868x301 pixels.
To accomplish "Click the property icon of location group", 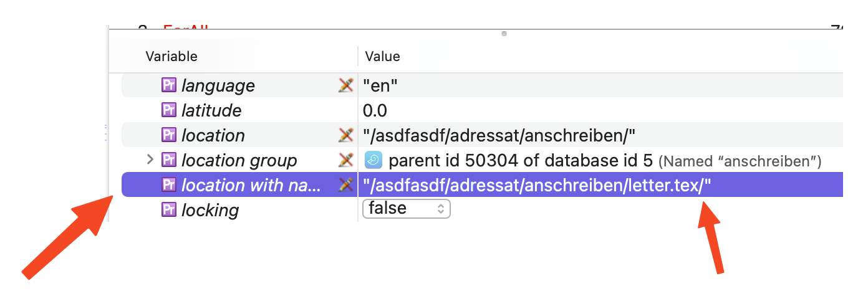I will click(169, 160).
